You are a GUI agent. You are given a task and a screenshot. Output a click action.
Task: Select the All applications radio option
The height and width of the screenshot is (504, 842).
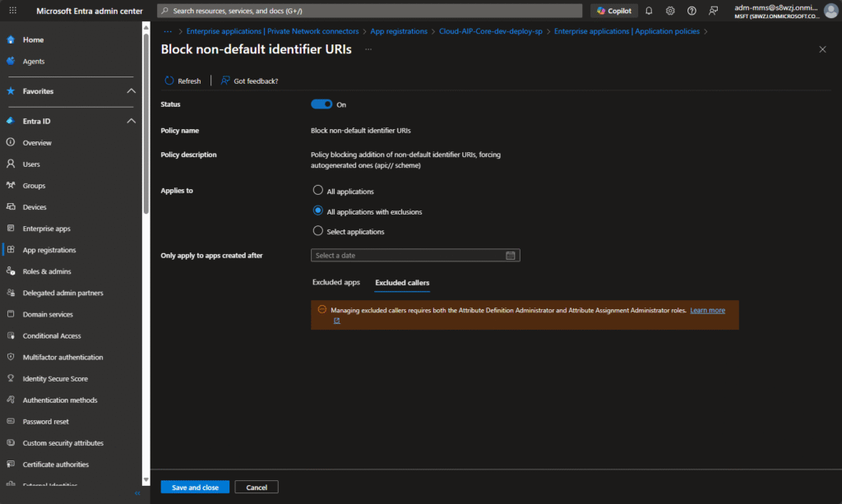[x=318, y=191]
